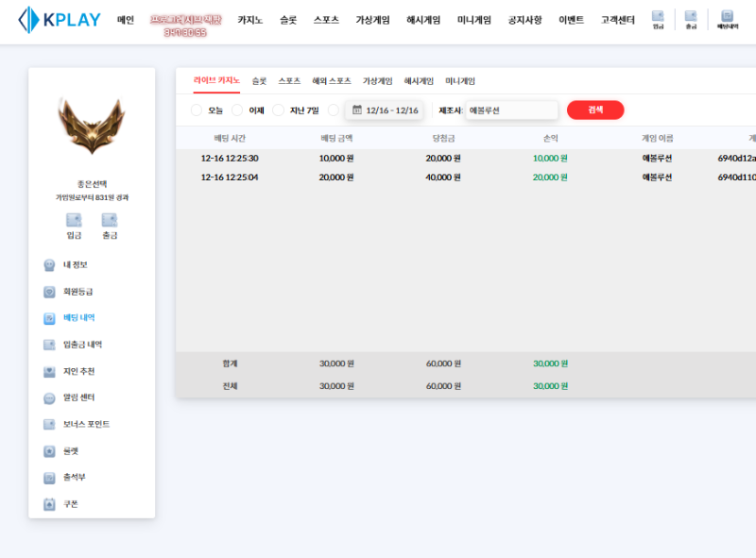Select the 오늘 radio button
Viewport: 756px width, 558px height.
pyautogui.click(x=197, y=110)
